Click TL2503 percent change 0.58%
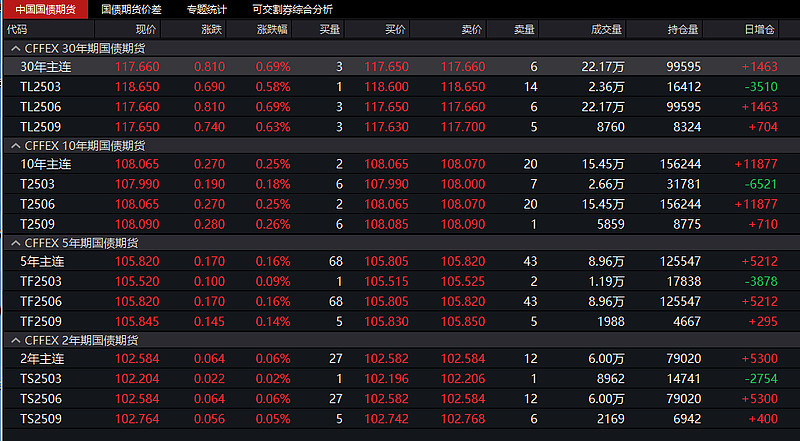Image resolution: width=800 pixels, height=441 pixels. (x=273, y=87)
